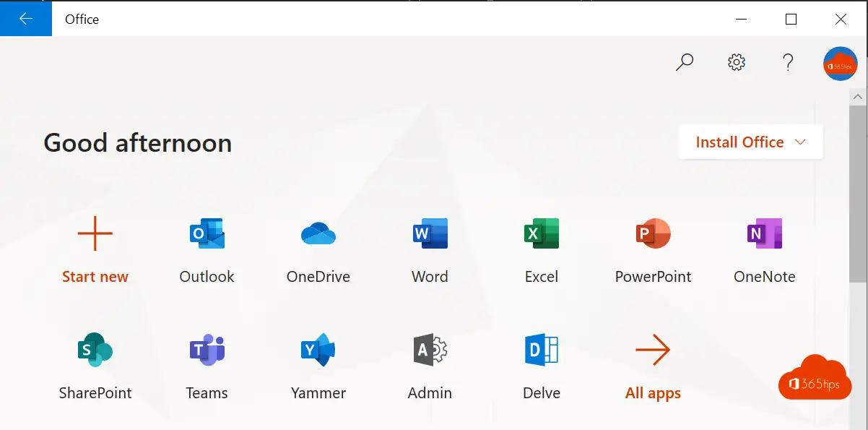Launch the Delve app
868x430 pixels.
542,351
